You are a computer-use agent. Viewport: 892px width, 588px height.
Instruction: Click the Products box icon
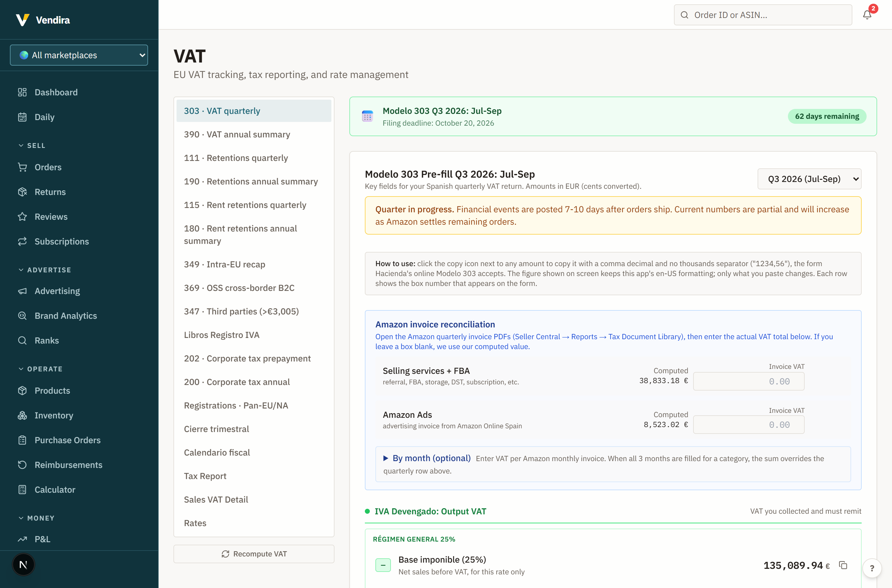pyautogui.click(x=23, y=391)
